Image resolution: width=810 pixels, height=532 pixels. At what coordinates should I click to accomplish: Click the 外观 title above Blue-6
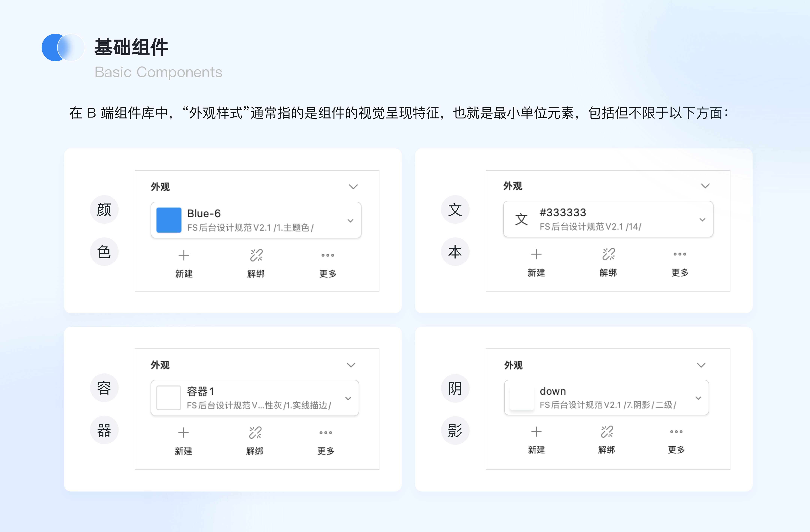click(160, 187)
